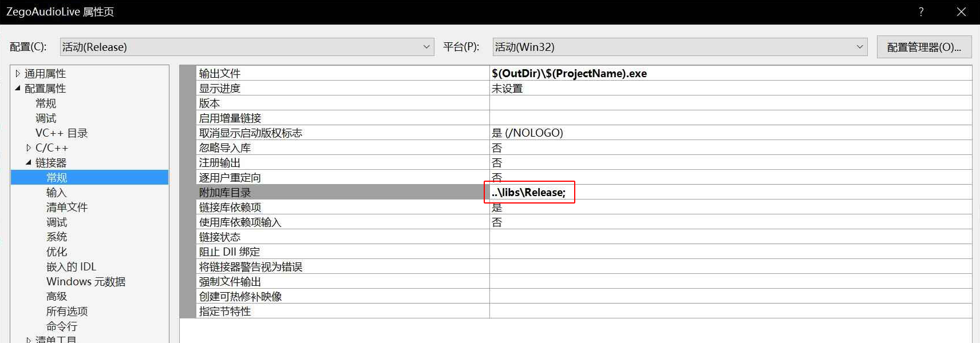Image resolution: width=980 pixels, height=343 pixels.
Task: Select the 版本 property row
Action: (584, 103)
